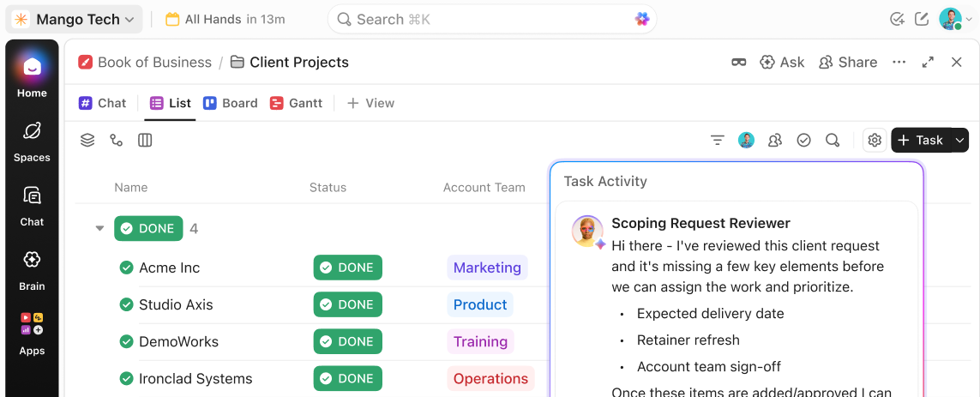Open Chat in the left sidebar
This screenshot has width=980, height=397.
(x=32, y=207)
